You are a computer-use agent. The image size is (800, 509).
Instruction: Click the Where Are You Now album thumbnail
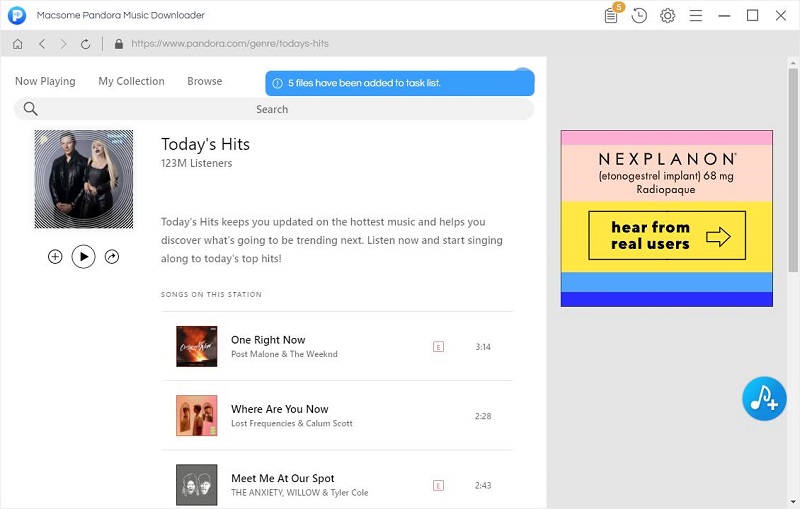coord(196,416)
